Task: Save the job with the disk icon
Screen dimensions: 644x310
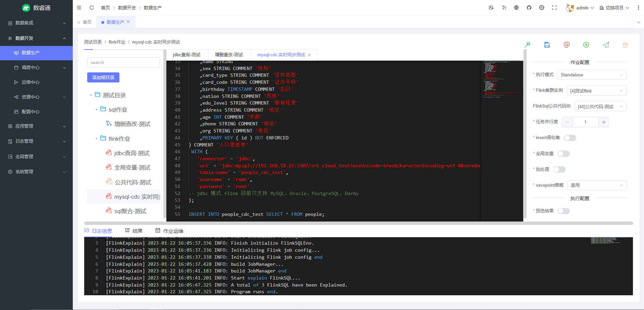Action: [547, 45]
